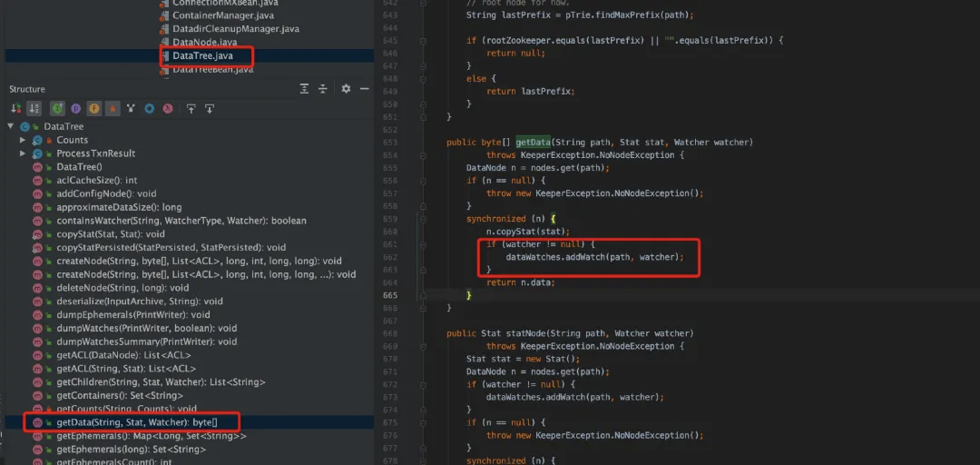Fold the else block at line 648
The width and height of the screenshot is (980, 465).
click(423, 79)
